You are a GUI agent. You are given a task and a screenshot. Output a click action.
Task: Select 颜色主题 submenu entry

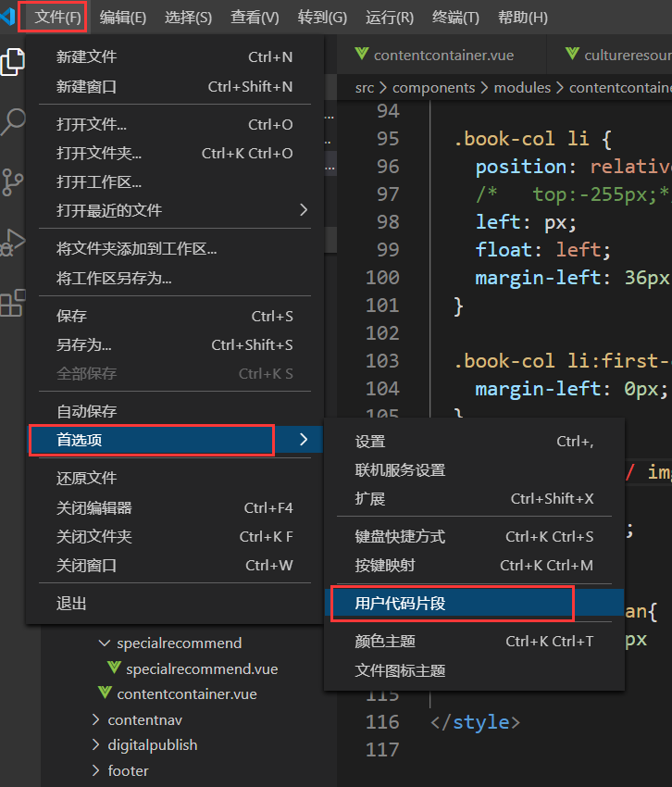(x=474, y=641)
